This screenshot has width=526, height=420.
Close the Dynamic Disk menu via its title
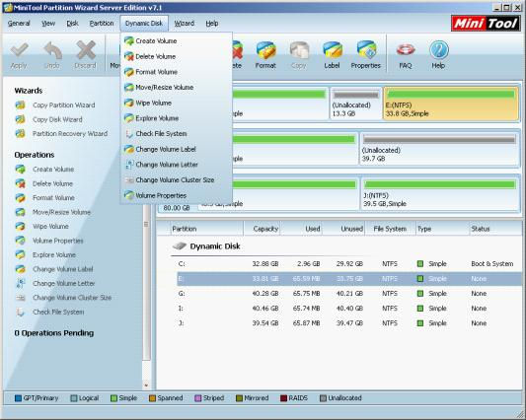click(x=144, y=24)
